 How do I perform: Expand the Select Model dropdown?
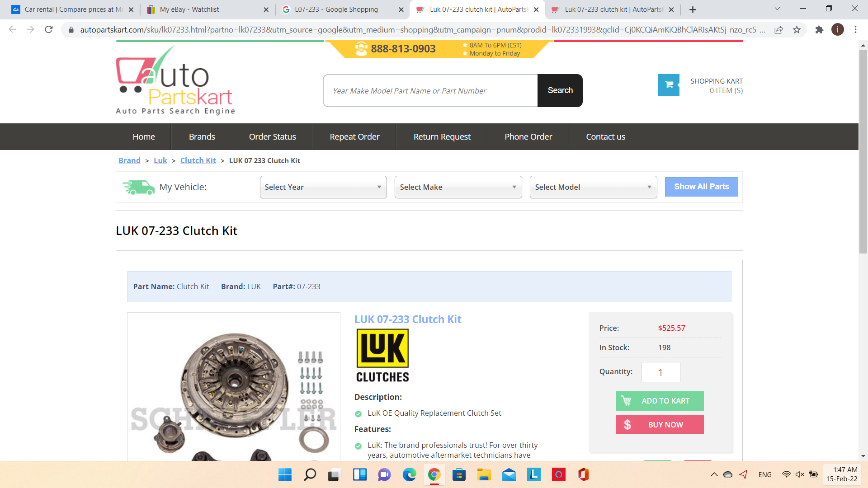point(593,187)
